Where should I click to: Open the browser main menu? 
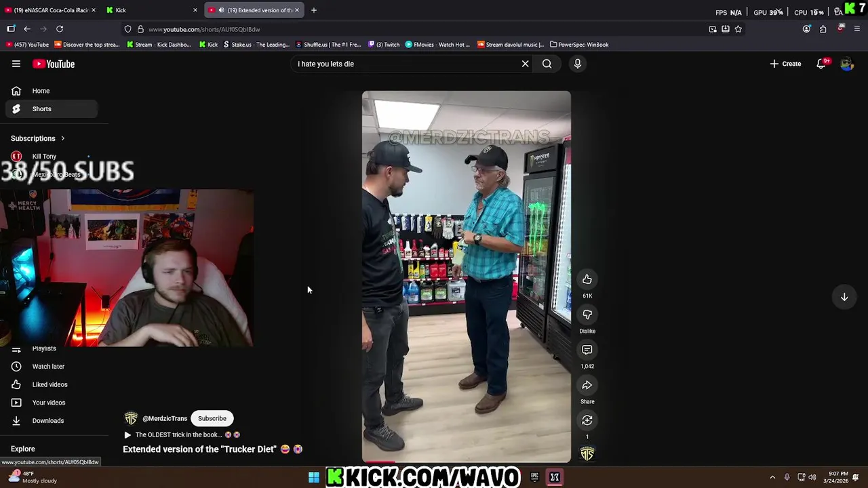click(x=857, y=29)
